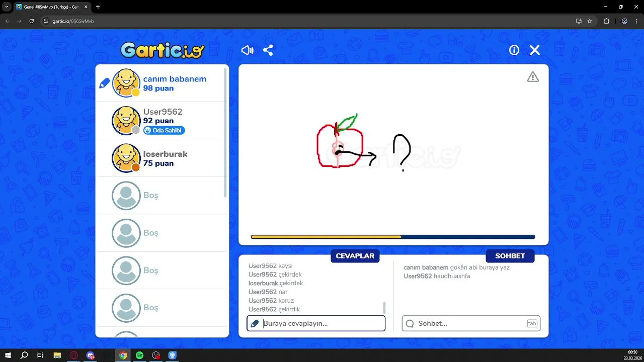Open Task View on the taskbar

click(x=40, y=355)
